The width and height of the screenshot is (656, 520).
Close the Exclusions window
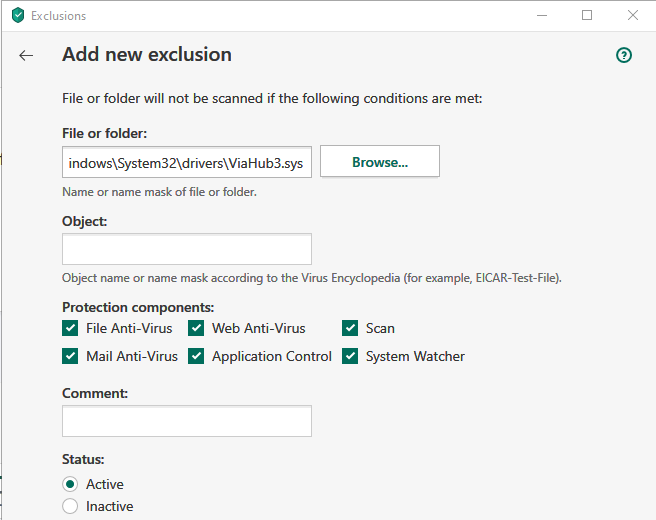[x=633, y=16]
